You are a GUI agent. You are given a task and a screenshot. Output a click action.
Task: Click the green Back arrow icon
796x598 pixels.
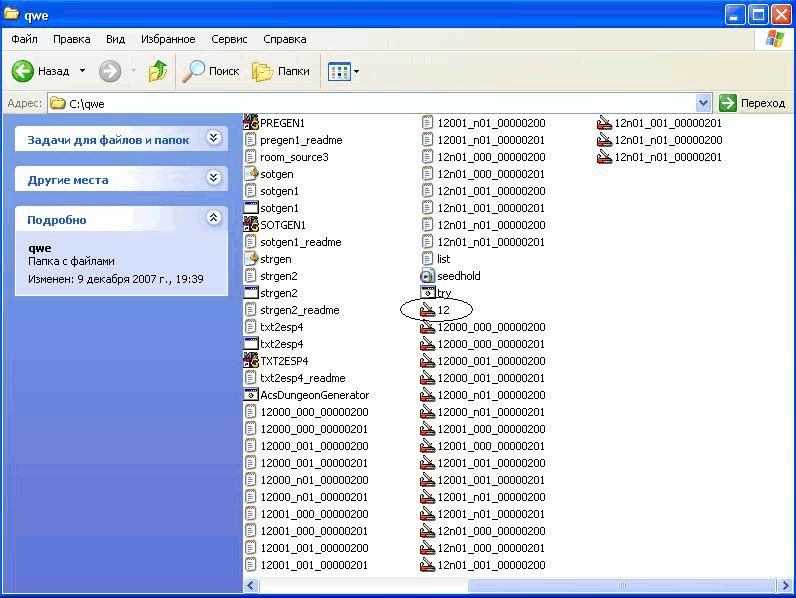[x=23, y=71]
